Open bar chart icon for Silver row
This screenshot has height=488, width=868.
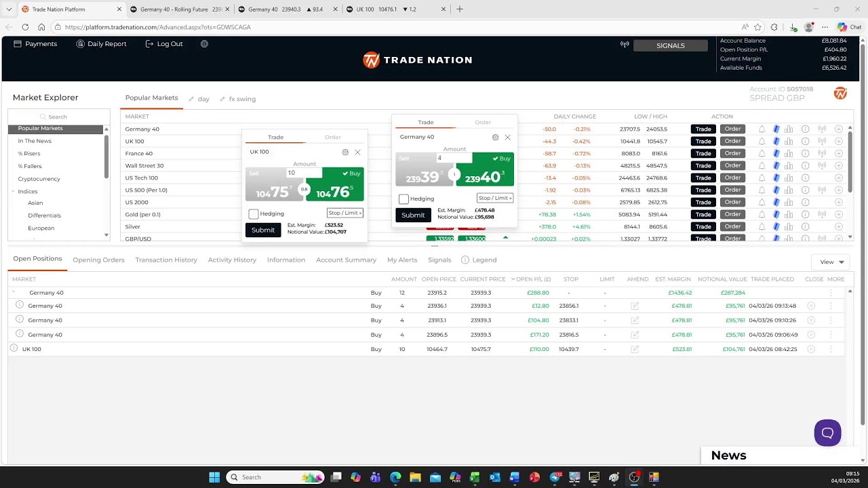coord(789,226)
